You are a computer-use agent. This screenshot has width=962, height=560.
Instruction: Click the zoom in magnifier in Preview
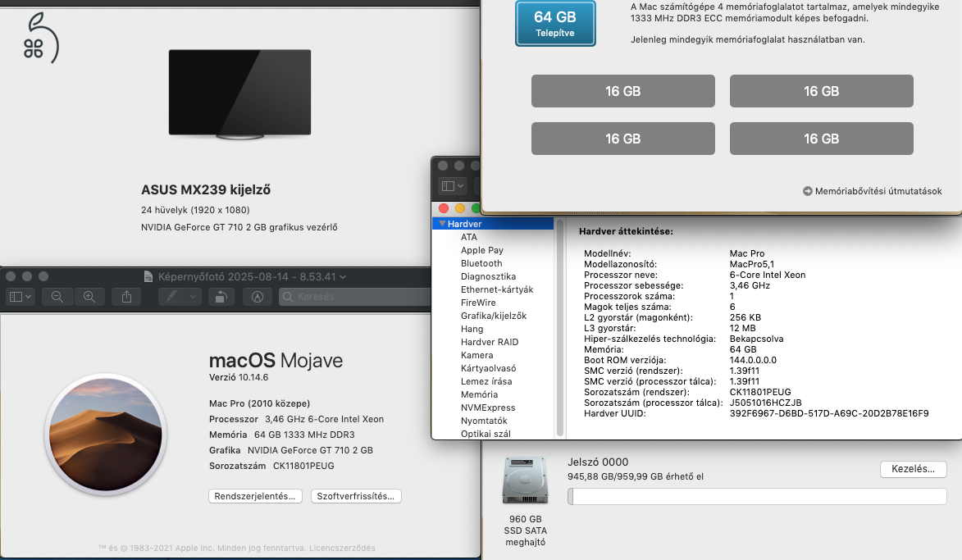89,297
